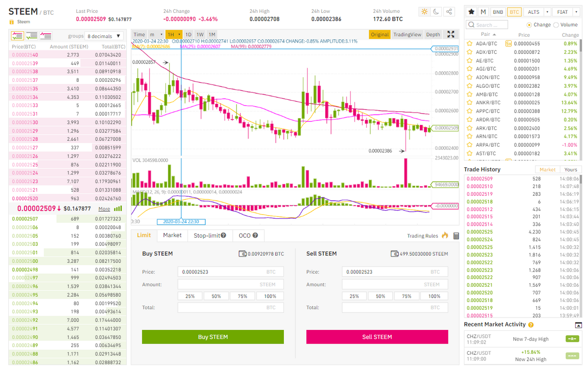This screenshot has width=588, height=369.
Task: Open the calculator icon in order form
Action: pos(456,236)
